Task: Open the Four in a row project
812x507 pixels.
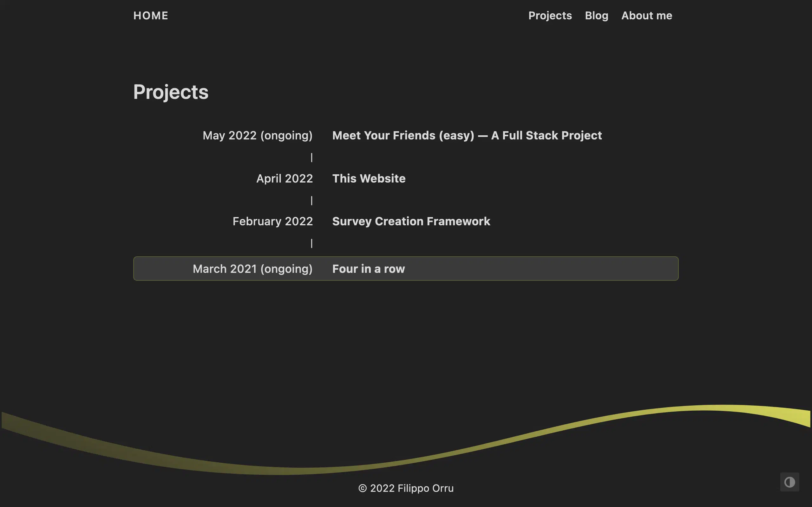Action: pyautogui.click(x=369, y=269)
